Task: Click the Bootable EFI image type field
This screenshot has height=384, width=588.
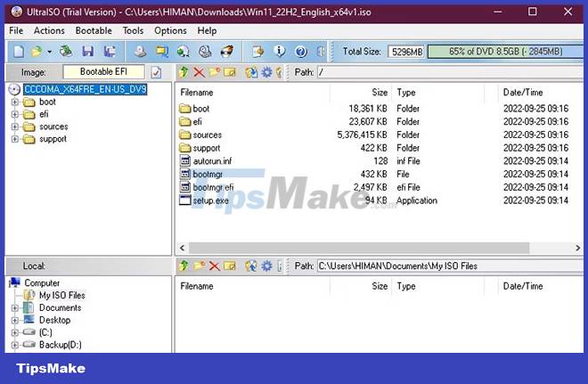Action: (103, 72)
